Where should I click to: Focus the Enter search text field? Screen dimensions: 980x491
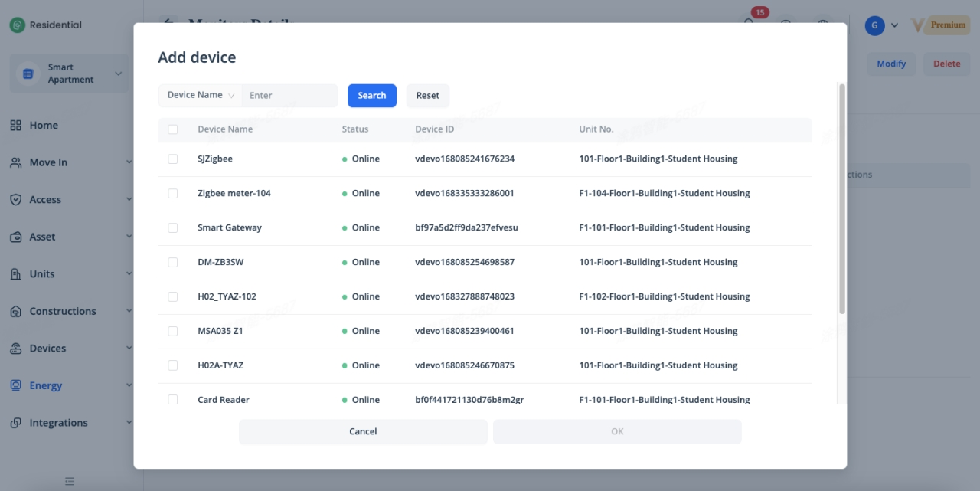tap(289, 96)
